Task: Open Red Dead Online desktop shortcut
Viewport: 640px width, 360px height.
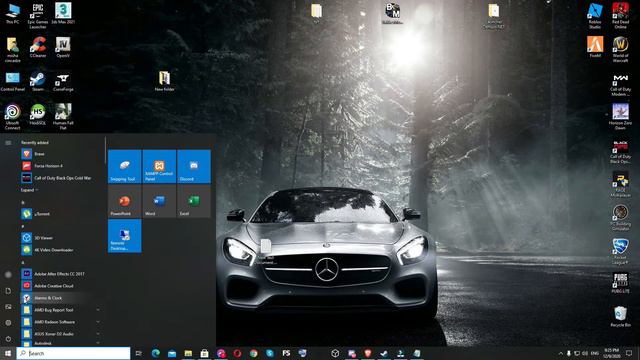Action: pyautogui.click(x=620, y=16)
